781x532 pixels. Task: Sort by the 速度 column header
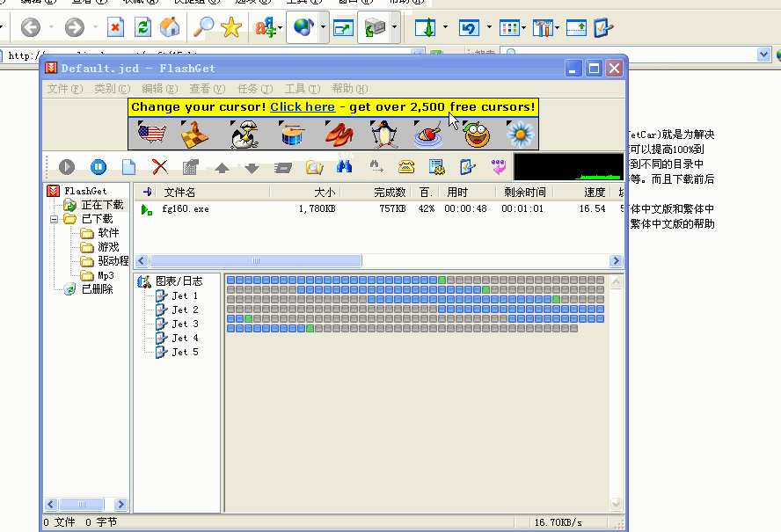click(582, 193)
